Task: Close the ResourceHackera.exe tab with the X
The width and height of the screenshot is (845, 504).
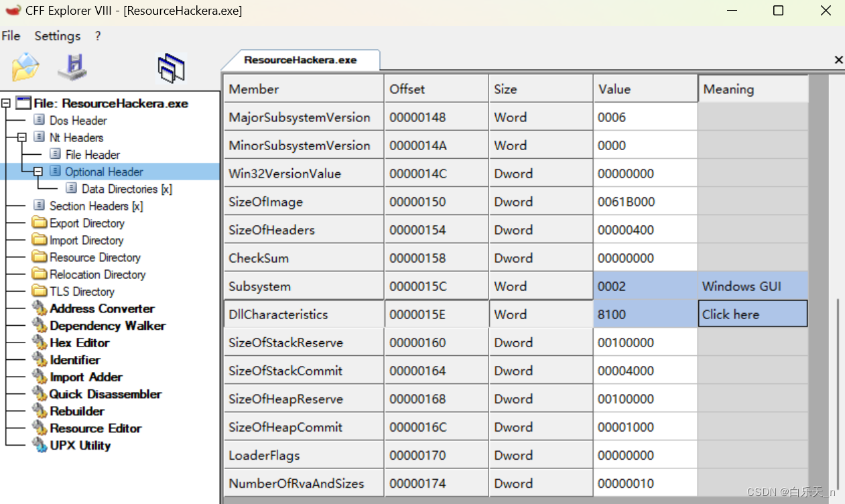Action: 838,60
